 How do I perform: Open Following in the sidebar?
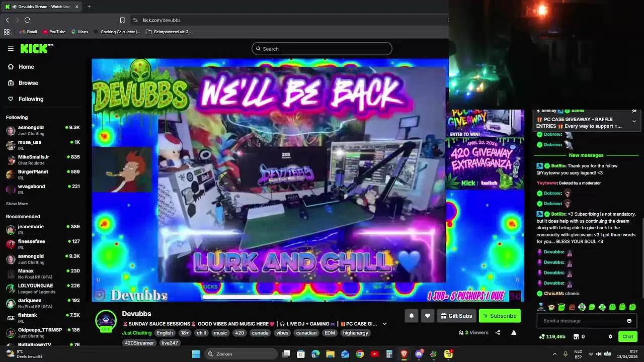[31, 99]
